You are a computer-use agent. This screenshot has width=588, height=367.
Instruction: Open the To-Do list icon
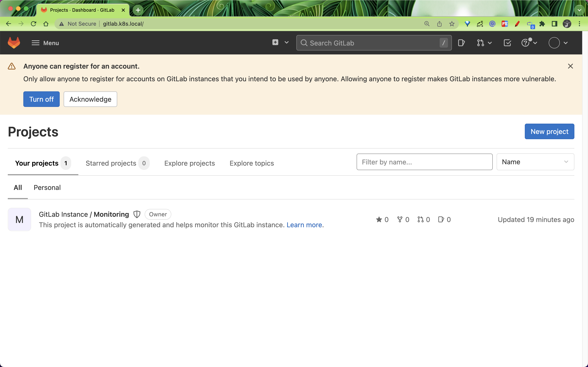(x=507, y=43)
